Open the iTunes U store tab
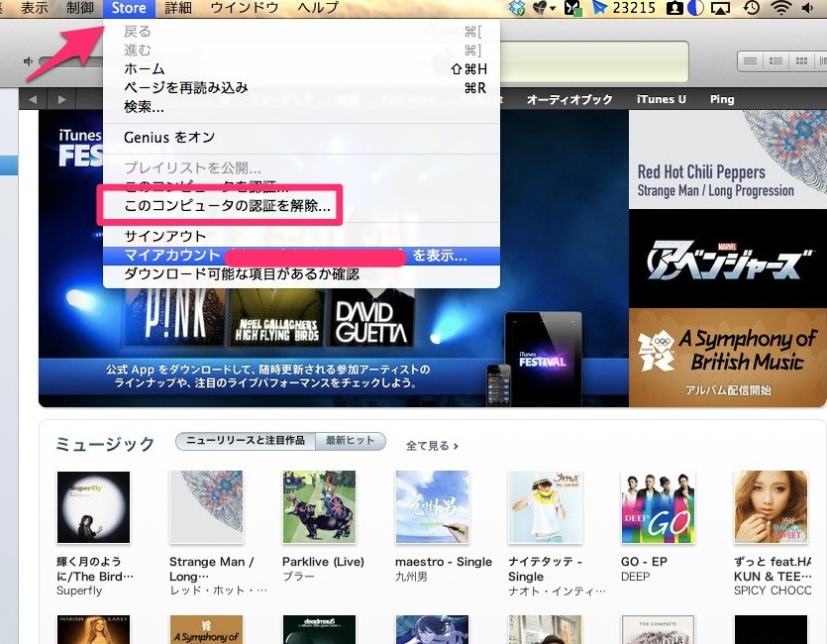This screenshot has height=644, width=827. pos(661,99)
